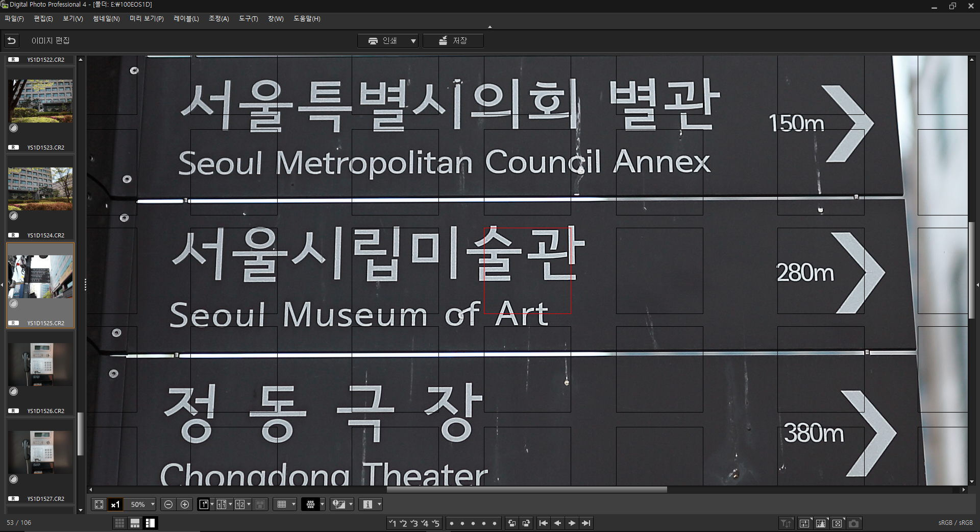The height and width of the screenshot is (532, 980).
Task: Select two-image 1|2 comparison view
Action: (240, 504)
